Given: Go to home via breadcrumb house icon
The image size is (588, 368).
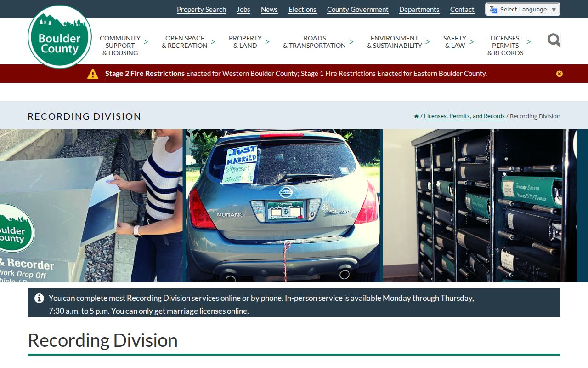Looking at the screenshot, I should click(x=417, y=116).
